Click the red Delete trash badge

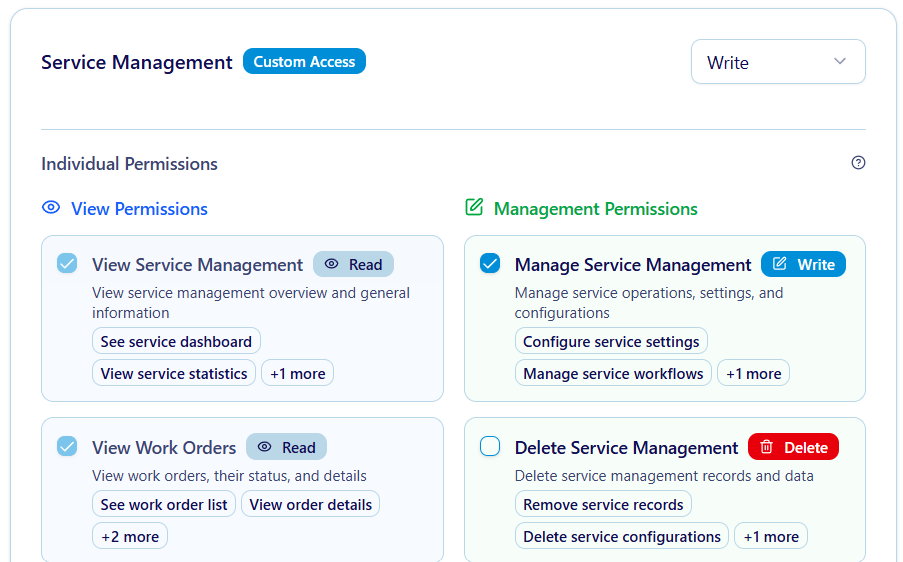click(793, 447)
